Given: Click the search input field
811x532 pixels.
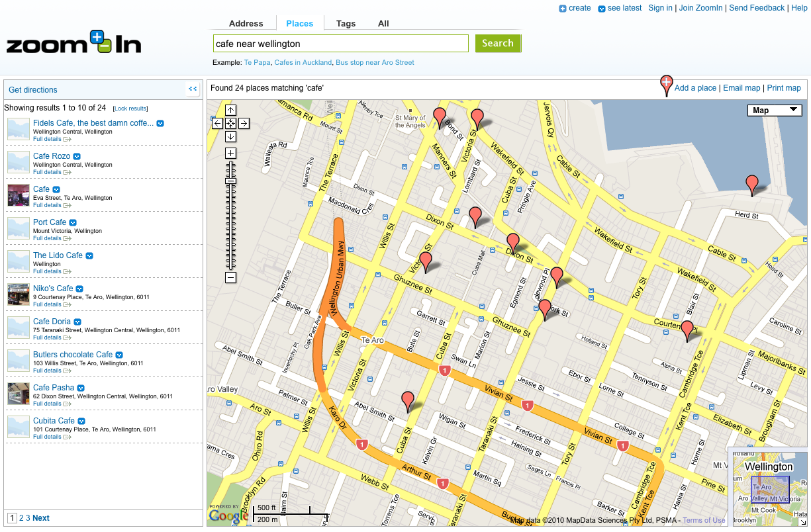Looking at the screenshot, I should click(x=341, y=44).
